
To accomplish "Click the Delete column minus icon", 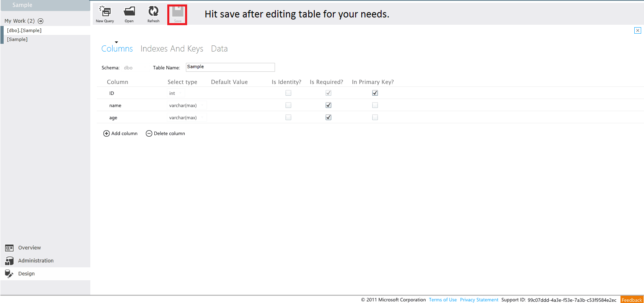I will 149,133.
